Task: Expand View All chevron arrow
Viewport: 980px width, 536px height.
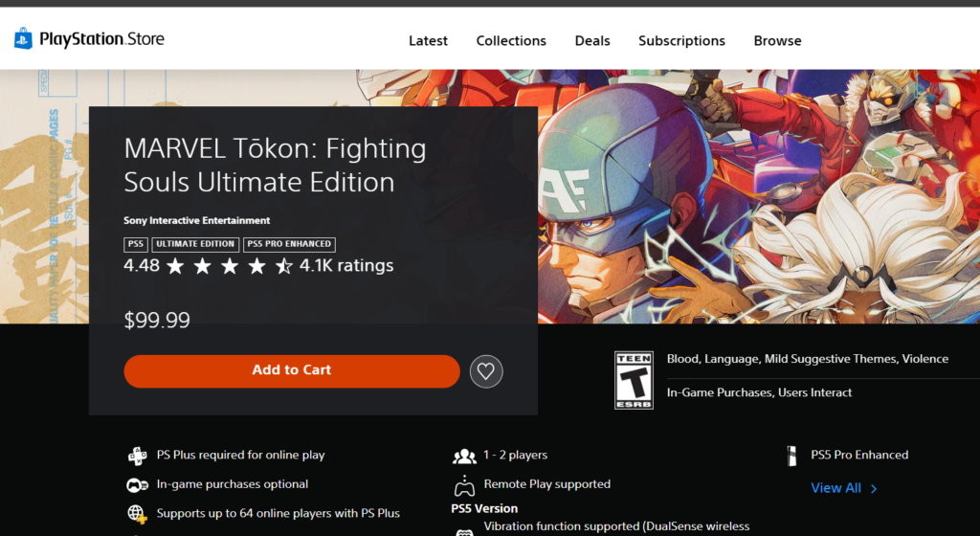Action: tap(874, 488)
